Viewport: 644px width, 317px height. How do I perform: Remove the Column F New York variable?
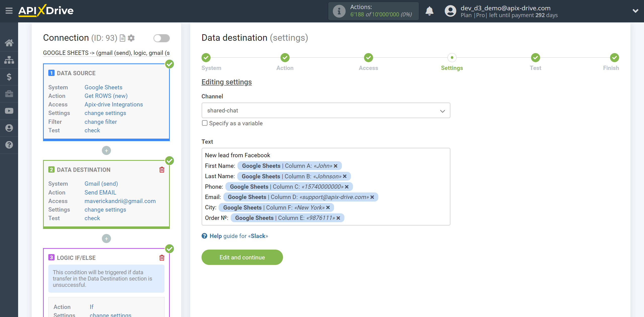pyautogui.click(x=328, y=208)
